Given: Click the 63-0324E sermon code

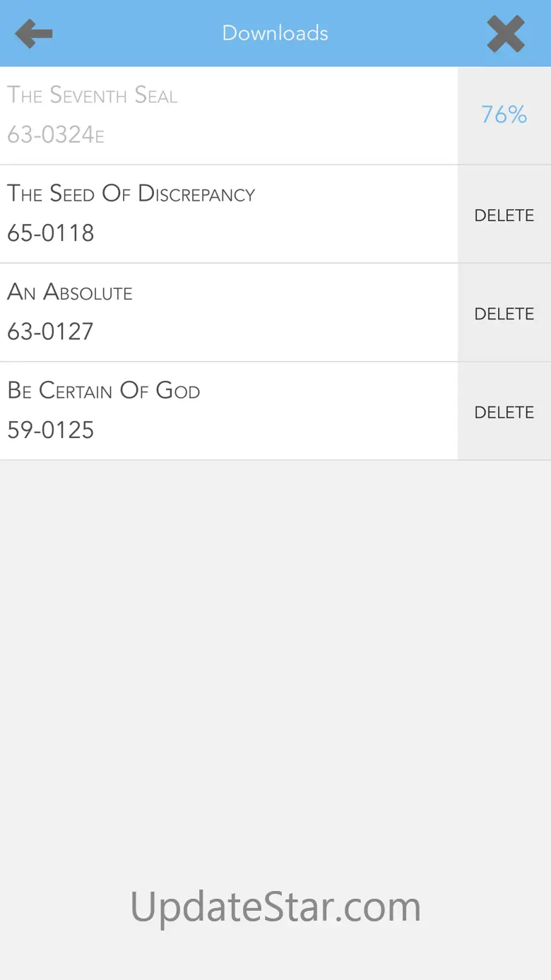Looking at the screenshot, I should point(56,134).
